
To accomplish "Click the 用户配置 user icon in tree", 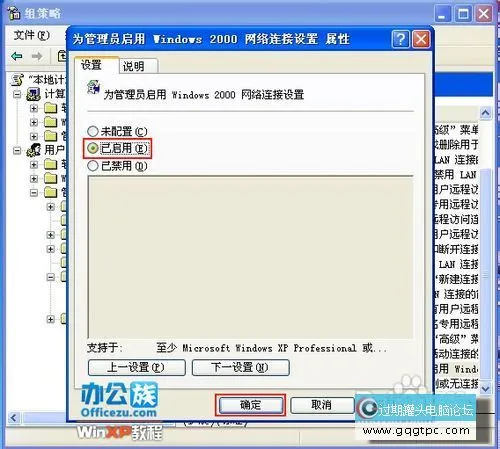I will 34,150.
